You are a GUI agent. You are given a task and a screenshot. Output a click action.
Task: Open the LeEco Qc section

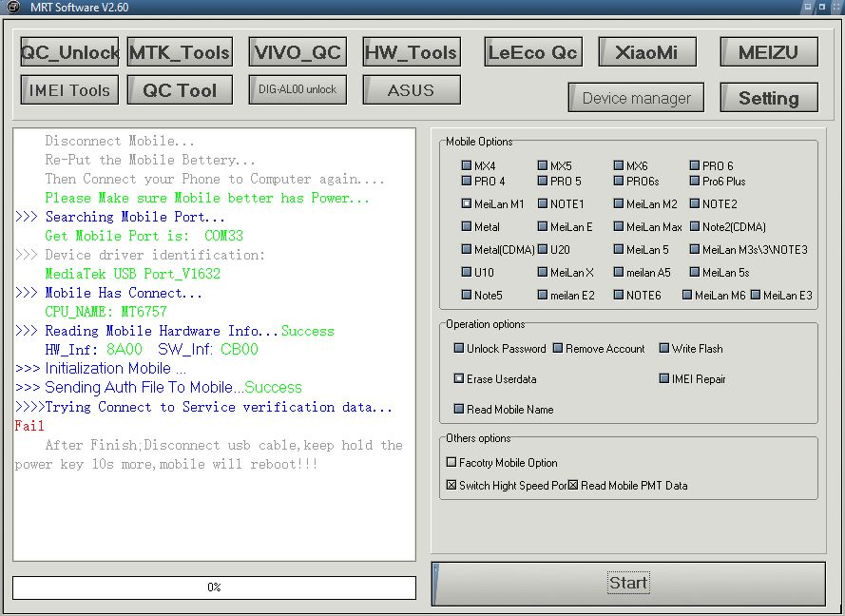(x=533, y=51)
